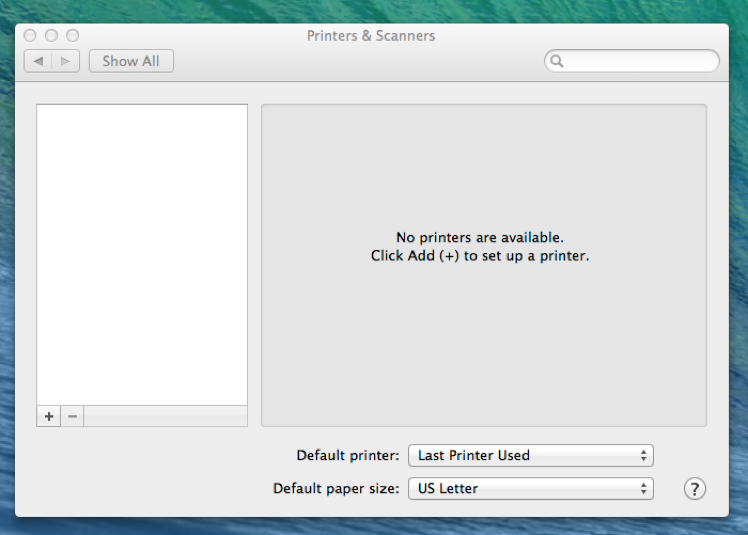
Task: Go back with the left arrow button
Action: (x=38, y=61)
